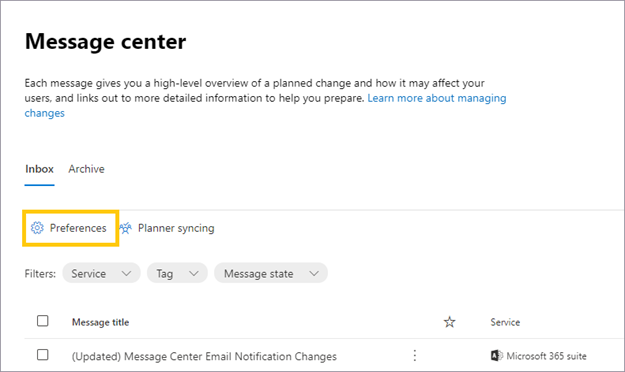Click the Microsoft 365 suite service icon

[x=497, y=355]
